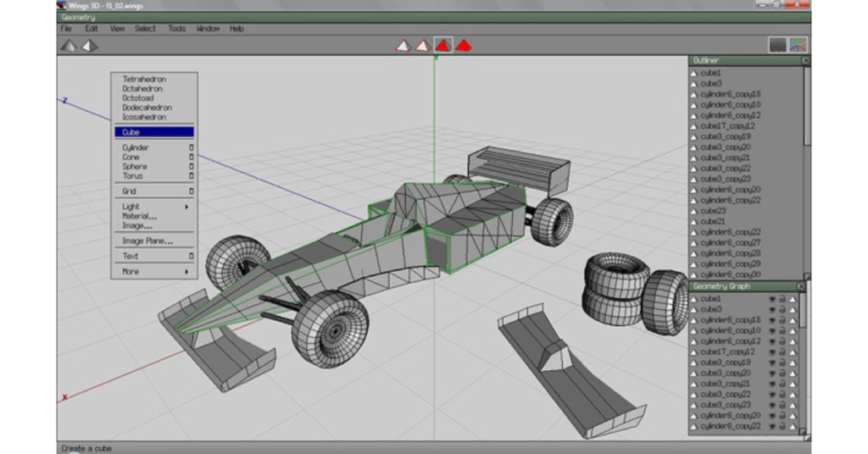Toggle ground plane grid icon
The height and width of the screenshot is (454, 868).
(777, 46)
